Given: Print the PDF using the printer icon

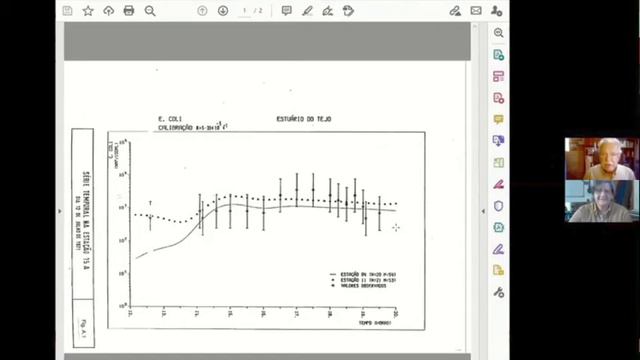Looking at the screenshot, I should [x=129, y=11].
